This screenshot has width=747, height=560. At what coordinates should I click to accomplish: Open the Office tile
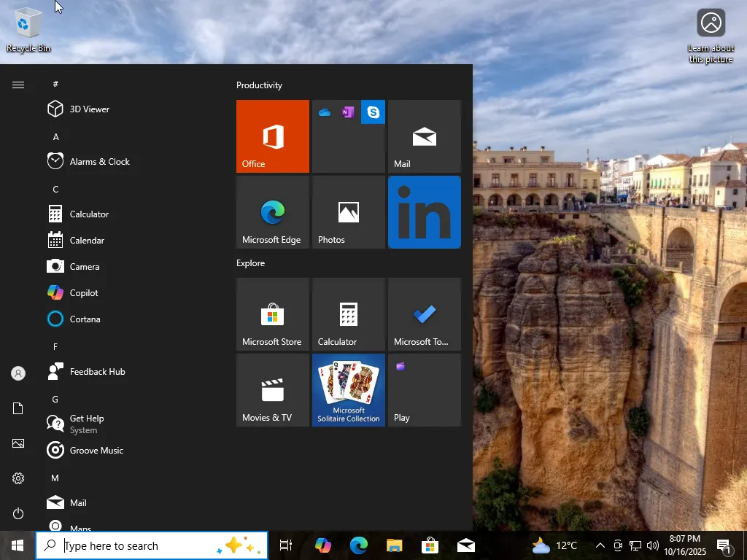pos(273,136)
